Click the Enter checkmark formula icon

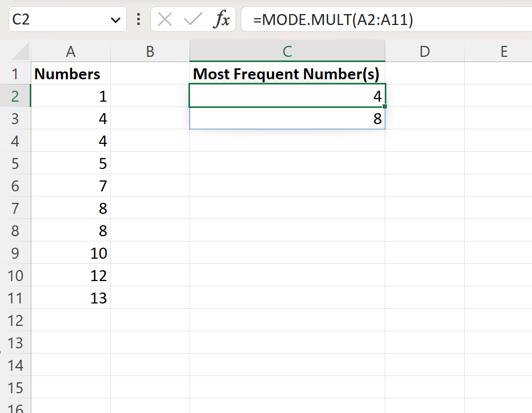193,19
